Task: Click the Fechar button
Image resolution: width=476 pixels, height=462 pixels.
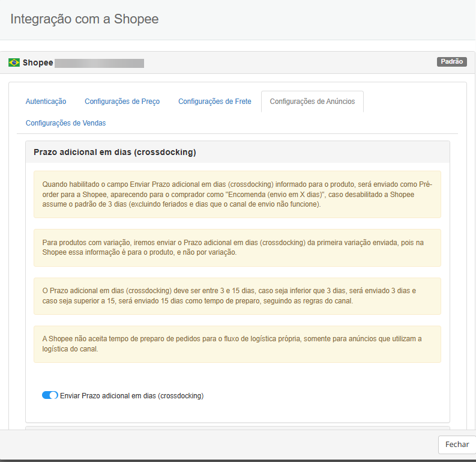Action: [457, 445]
